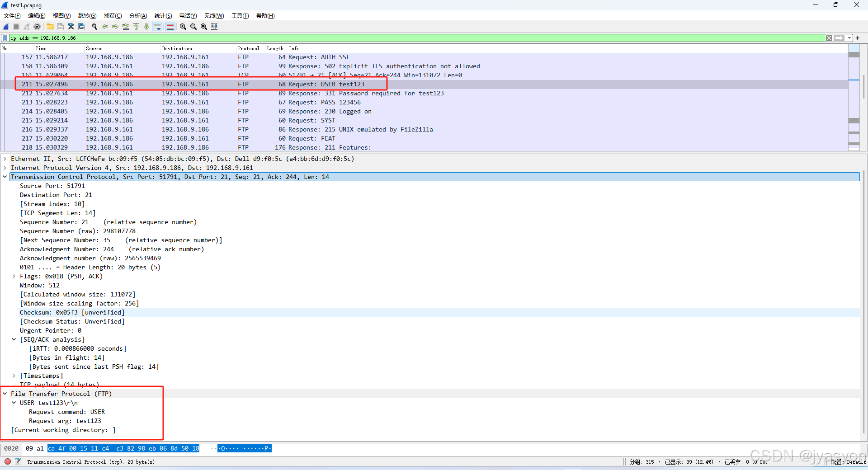Collapse the Transmission Control Protocol section

(5, 177)
